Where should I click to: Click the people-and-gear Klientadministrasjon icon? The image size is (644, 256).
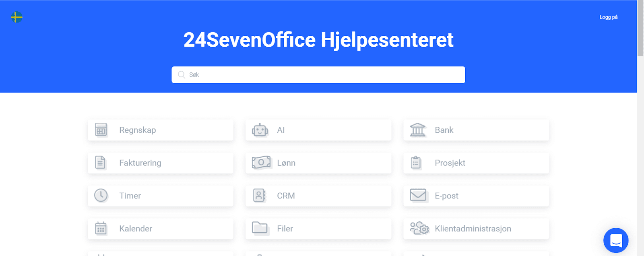[x=419, y=228]
